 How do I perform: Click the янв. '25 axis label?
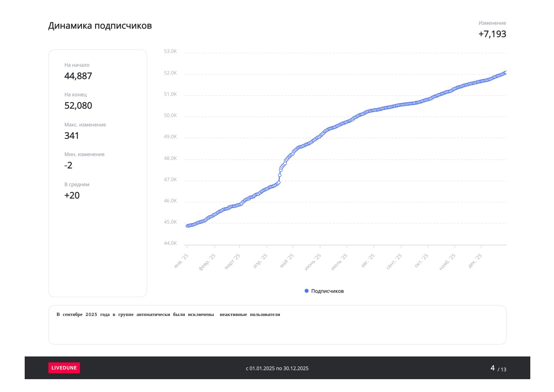pyautogui.click(x=181, y=261)
